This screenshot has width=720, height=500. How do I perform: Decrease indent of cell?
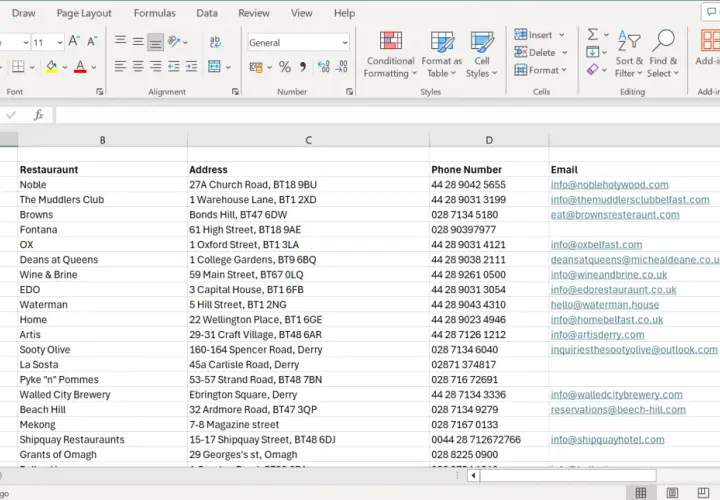tap(174, 67)
